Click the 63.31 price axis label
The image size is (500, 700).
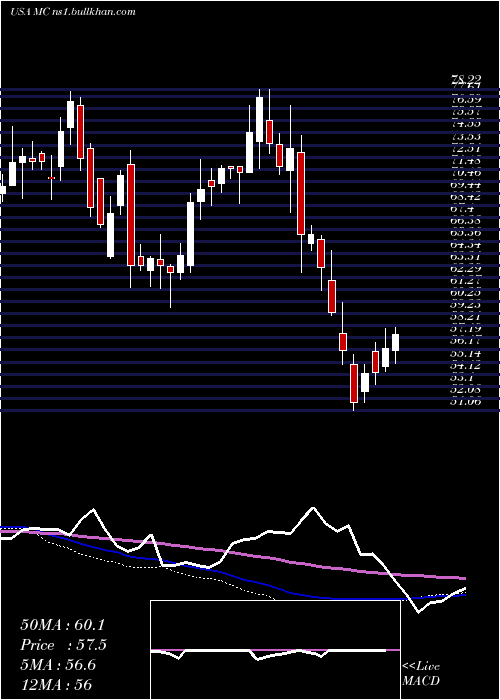(466, 257)
